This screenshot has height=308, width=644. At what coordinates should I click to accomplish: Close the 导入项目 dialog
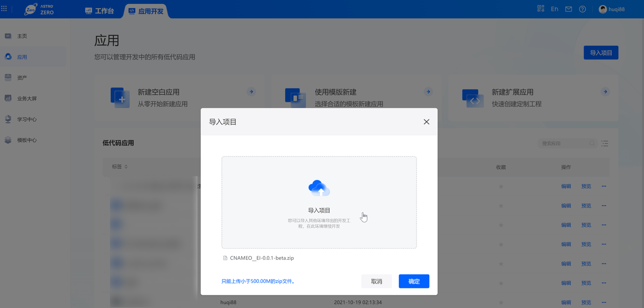(x=427, y=122)
